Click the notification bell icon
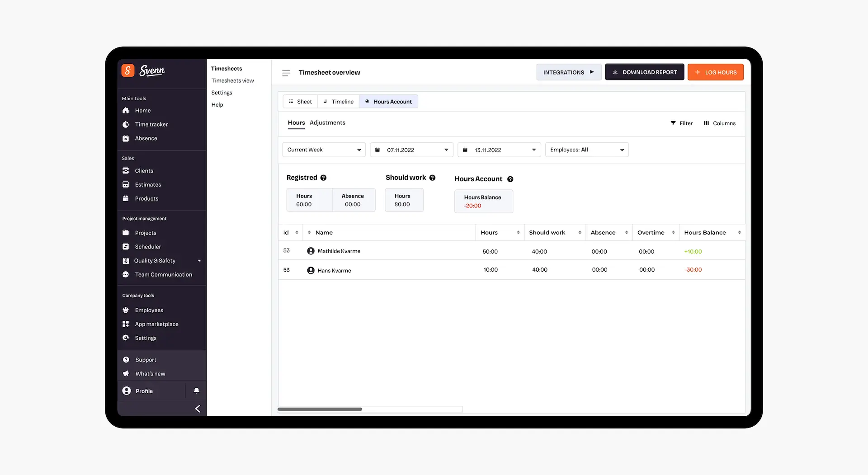 click(196, 390)
